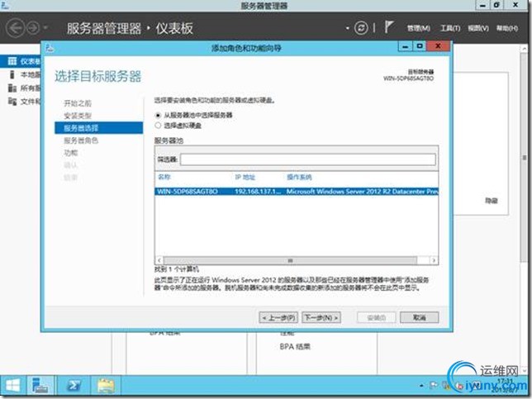This screenshot has height=399, width=532.
Task: Click the horizontal scrollbar left arrow
Action: click(159, 260)
